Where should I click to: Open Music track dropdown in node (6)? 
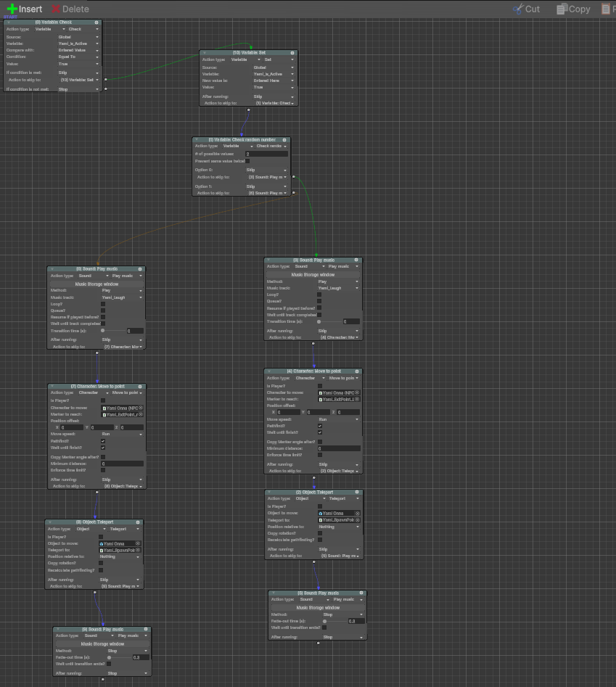[x=122, y=297]
